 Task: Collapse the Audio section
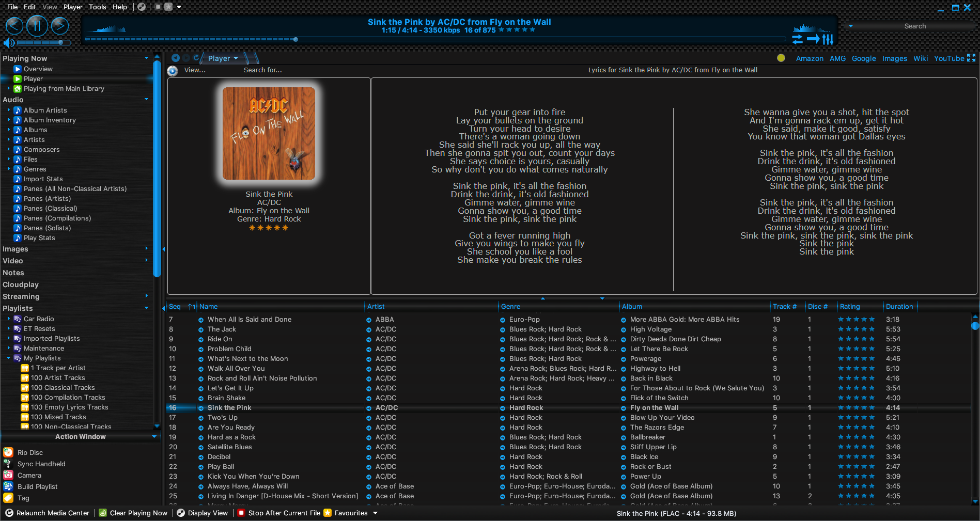click(x=146, y=99)
